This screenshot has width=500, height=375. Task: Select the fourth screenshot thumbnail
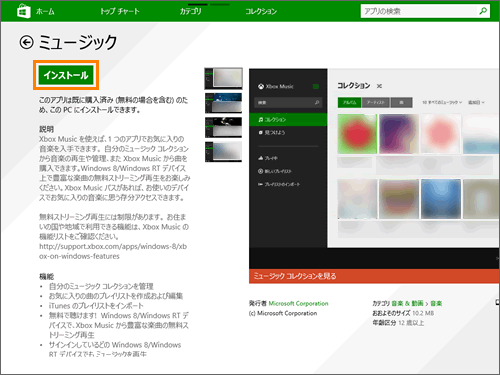point(223,152)
